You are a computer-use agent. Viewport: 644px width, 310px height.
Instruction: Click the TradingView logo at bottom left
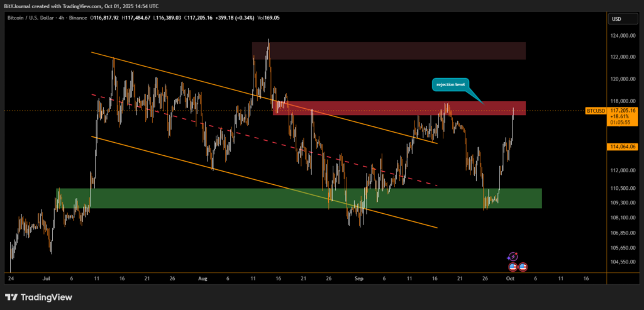point(38,297)
